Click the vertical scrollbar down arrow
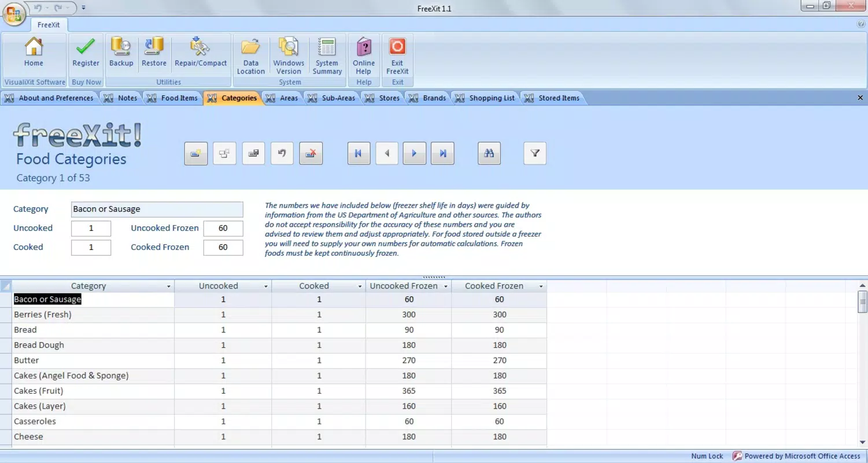This screenshot has width=868, height=463. click(x=863, y=442)
